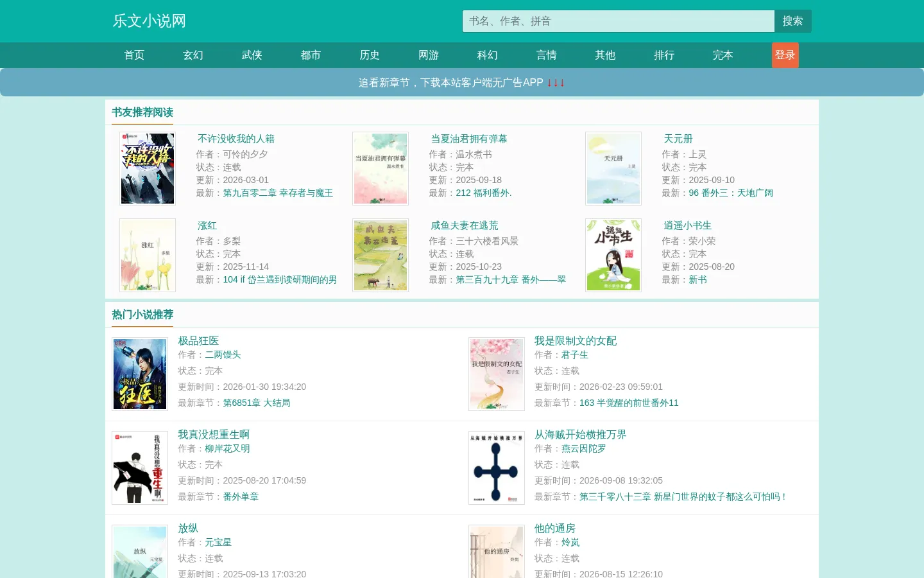Open the 咸鱼夫妻在逃荒 cover image
924x578 pixels.
pyautogui.click(x=381, y=256)
